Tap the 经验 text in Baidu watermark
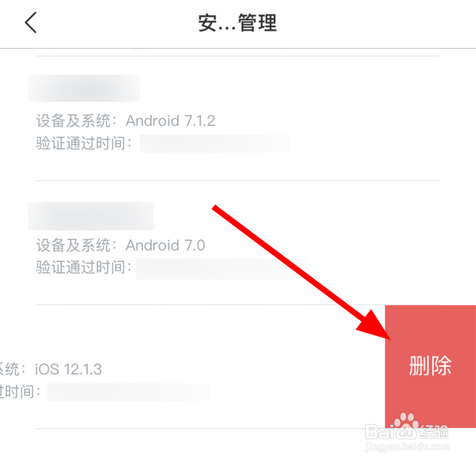Viewport: 476px width, 463px height. (433, 432)
